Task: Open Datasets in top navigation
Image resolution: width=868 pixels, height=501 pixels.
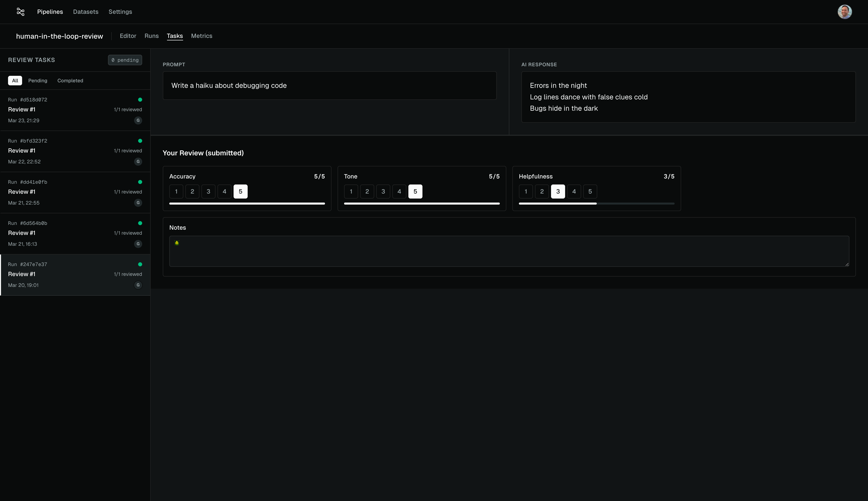Action: coord(86,12)
